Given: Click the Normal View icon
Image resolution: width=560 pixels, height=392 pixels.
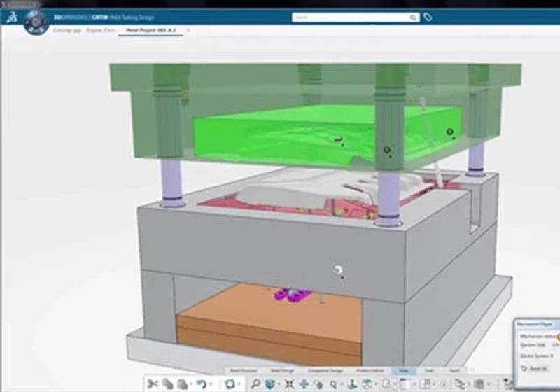Looking at the screenshot, I should pyautogui.click(x=353, y=384).
